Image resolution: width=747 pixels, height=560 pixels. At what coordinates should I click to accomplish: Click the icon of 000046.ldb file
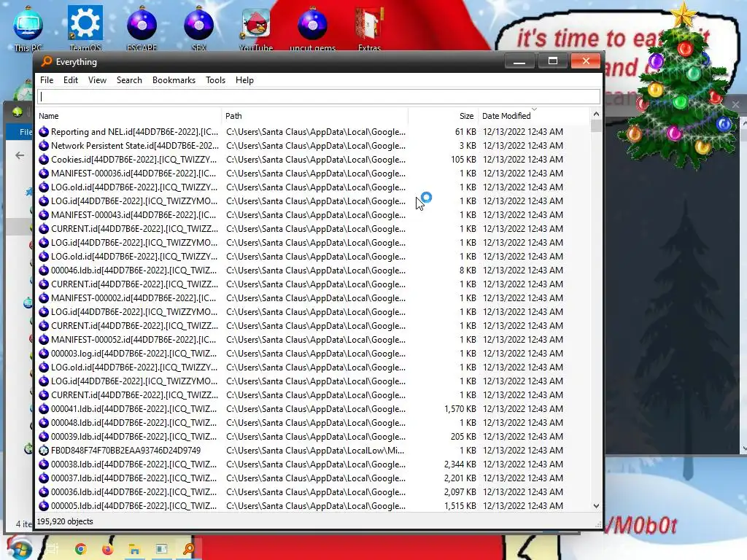(x=44, y=270)
